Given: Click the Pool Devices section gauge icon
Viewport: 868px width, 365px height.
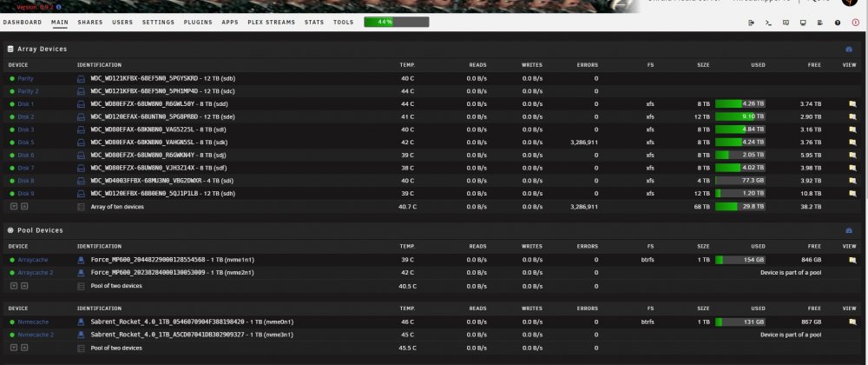Looking at the screenshot, I should (x=849, y=230).
